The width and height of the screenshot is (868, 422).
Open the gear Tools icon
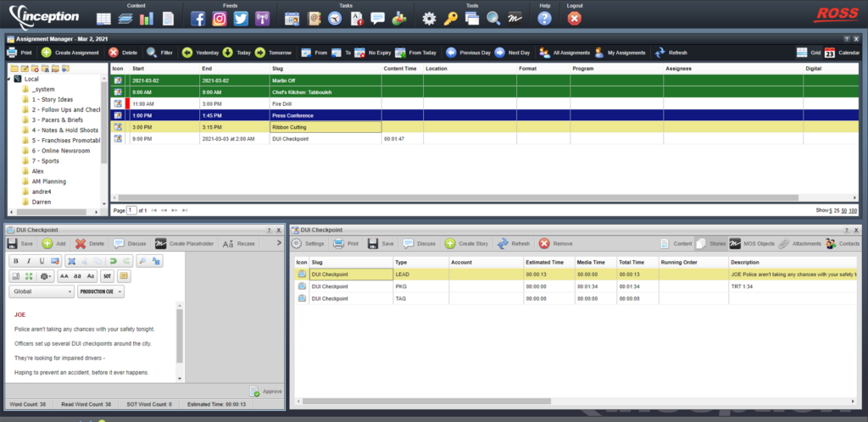(x=429, y=19)
